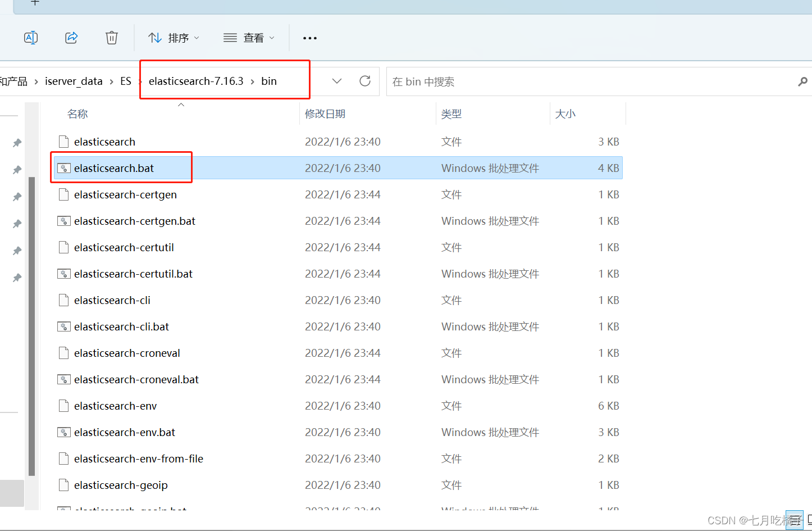This screenshot has height=531, width=812.
Task: Click the ES breadcrumb segment
Action: (126, 81)
